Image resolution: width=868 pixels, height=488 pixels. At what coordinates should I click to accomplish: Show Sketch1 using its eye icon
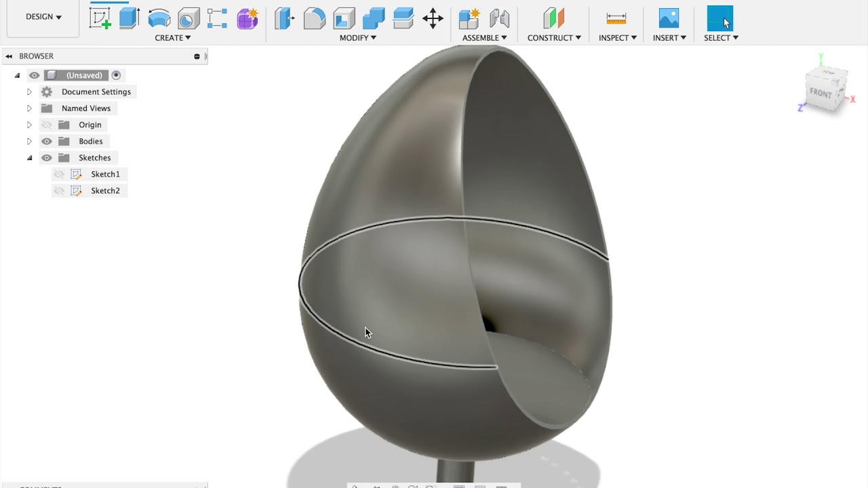point(59,174)
